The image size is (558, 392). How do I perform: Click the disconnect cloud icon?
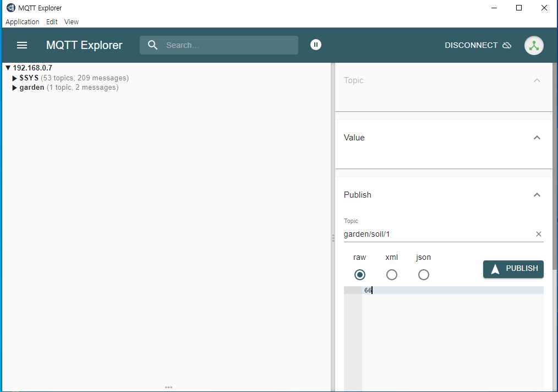(x=507, y=45)
